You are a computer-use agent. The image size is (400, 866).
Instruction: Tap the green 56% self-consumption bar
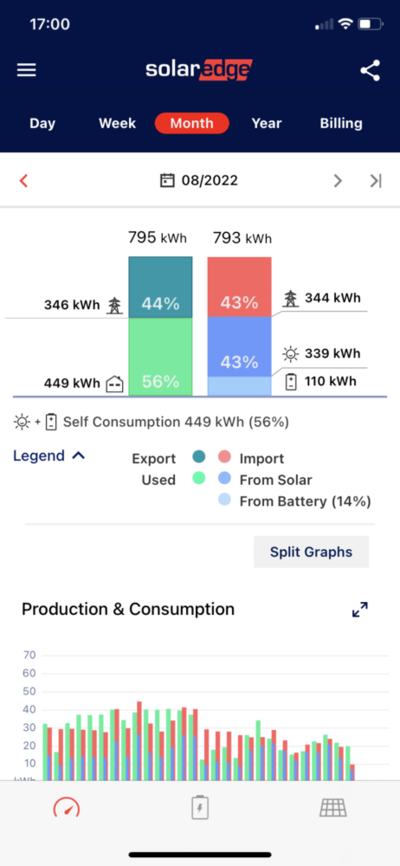160,357
